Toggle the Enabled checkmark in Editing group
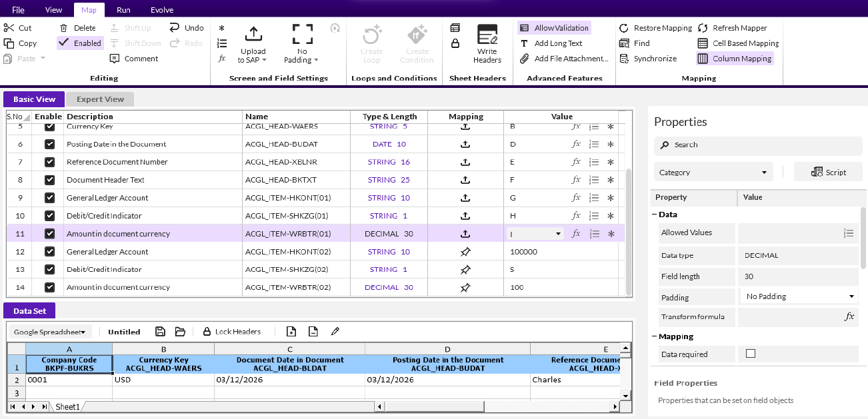Screen dimensions: 868x419 [80, 43]
